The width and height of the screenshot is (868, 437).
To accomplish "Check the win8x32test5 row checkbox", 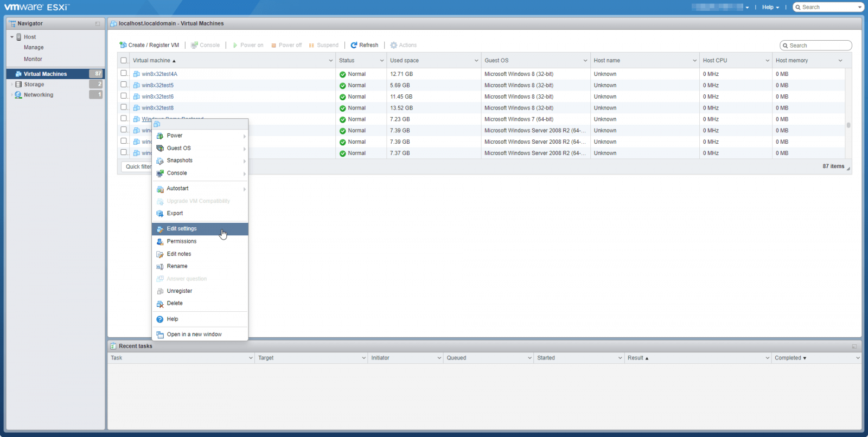I will tap(124, 85).
